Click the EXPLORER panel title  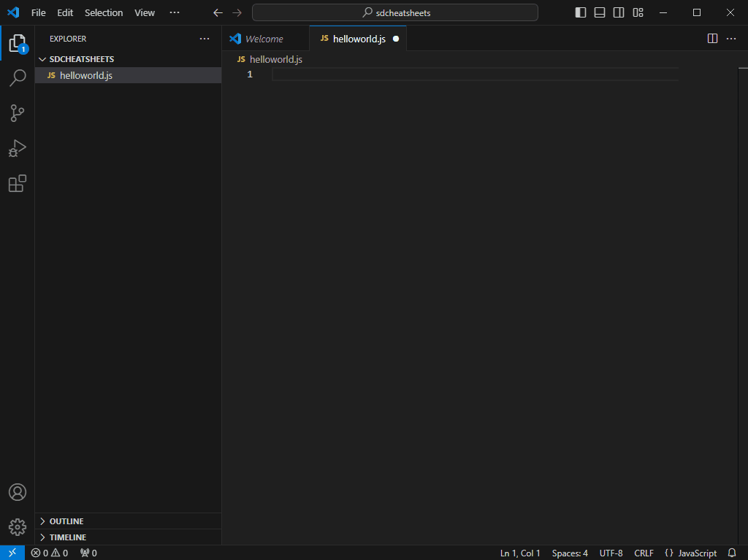(68, 39)
